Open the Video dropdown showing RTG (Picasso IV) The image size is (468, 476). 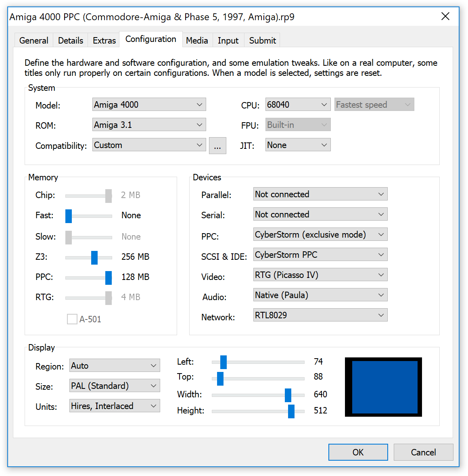pos(320,275)
